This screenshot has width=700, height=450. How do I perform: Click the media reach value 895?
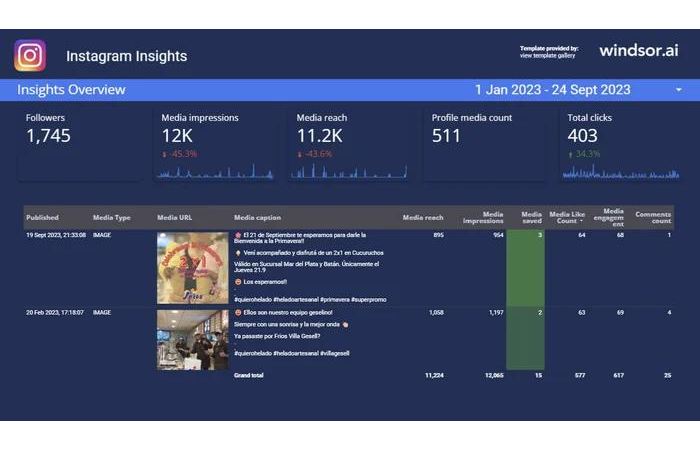438,235
